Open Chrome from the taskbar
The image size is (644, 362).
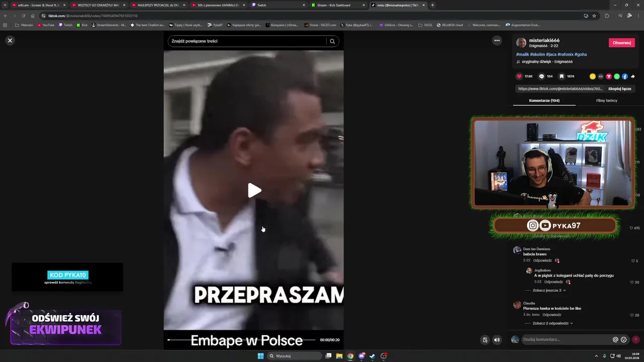pyautogui.click(x=350, y=356)
